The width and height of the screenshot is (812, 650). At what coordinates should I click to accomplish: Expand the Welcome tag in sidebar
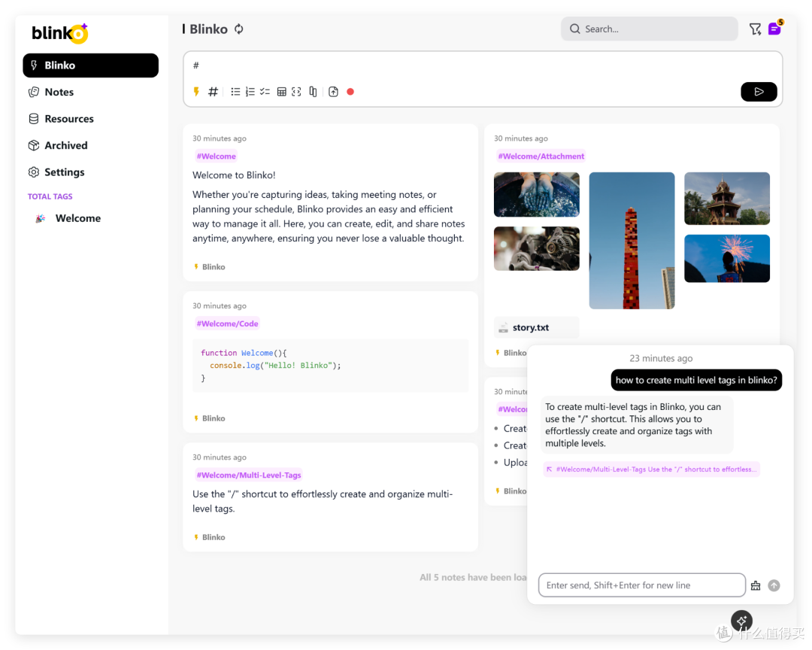tap(77, 218)
